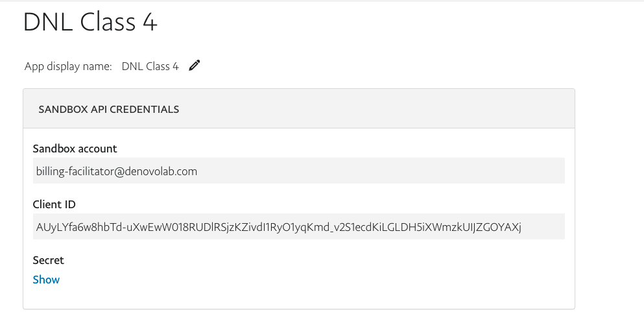Click the number '4' in the page title

click(x=150, y=22)
